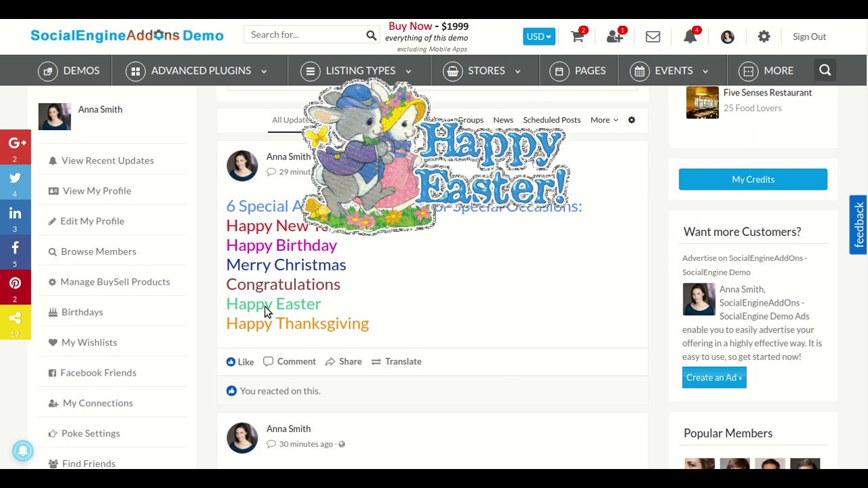Click Anna Smith sidebar profile photo

54,117
